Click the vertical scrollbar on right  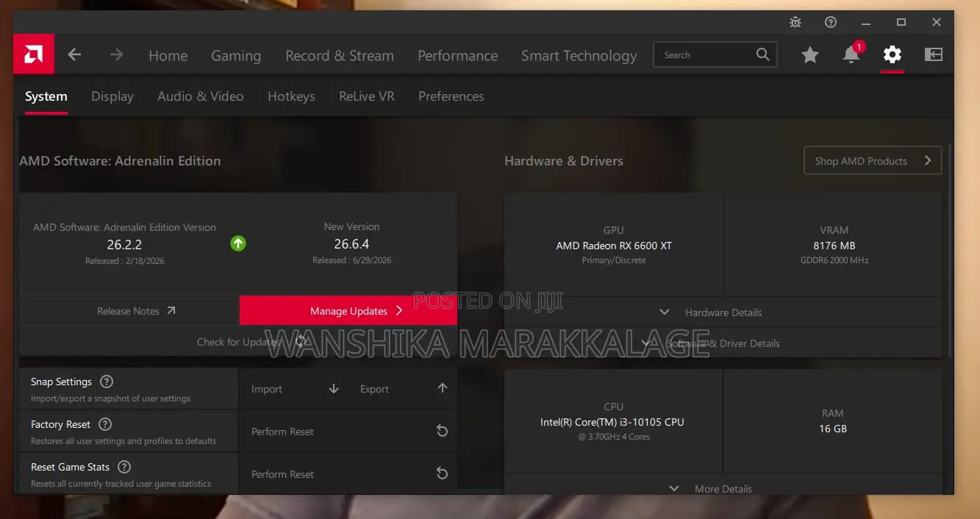[950, 250]
